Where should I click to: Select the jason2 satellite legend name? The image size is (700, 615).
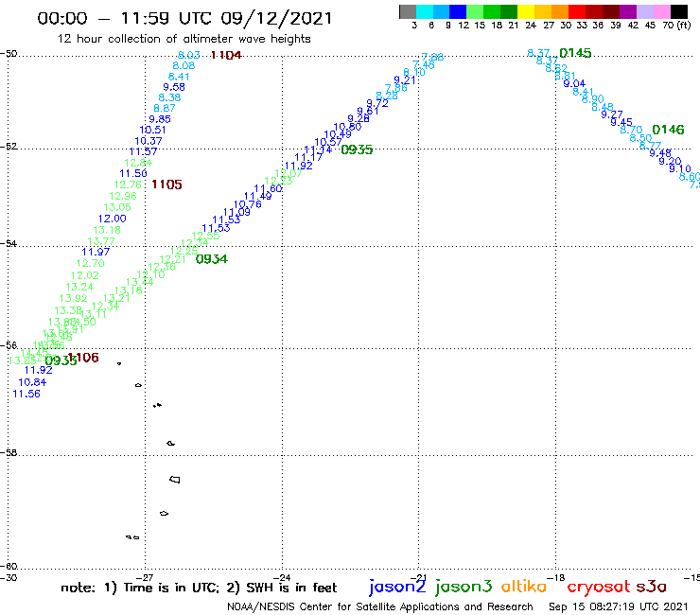point(397,587)
